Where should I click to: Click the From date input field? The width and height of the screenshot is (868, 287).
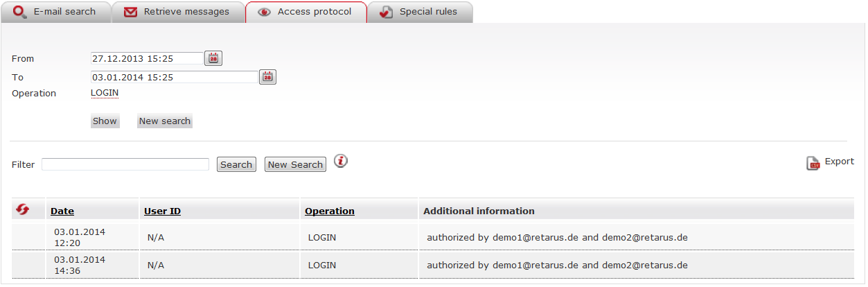pyautogui.click(x=147, y=59)
